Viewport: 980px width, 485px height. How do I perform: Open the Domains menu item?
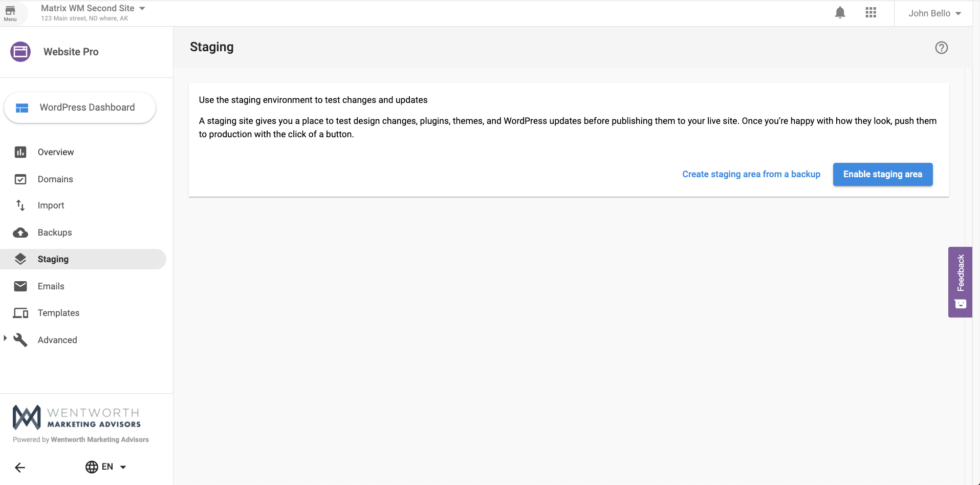tap(55, 179)
